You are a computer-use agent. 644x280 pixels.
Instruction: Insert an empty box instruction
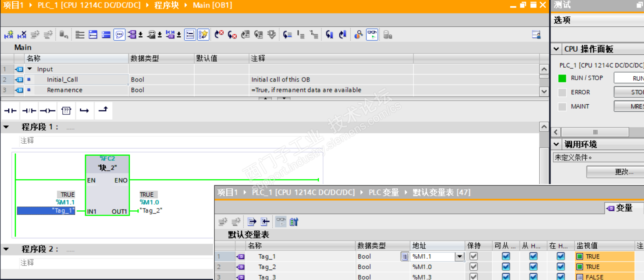[66, 111]
